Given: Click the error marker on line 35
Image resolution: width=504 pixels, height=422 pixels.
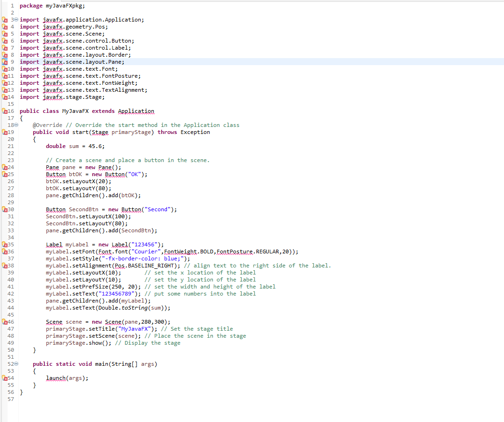Looking at the screenshot, I should [x=5, y=244].
